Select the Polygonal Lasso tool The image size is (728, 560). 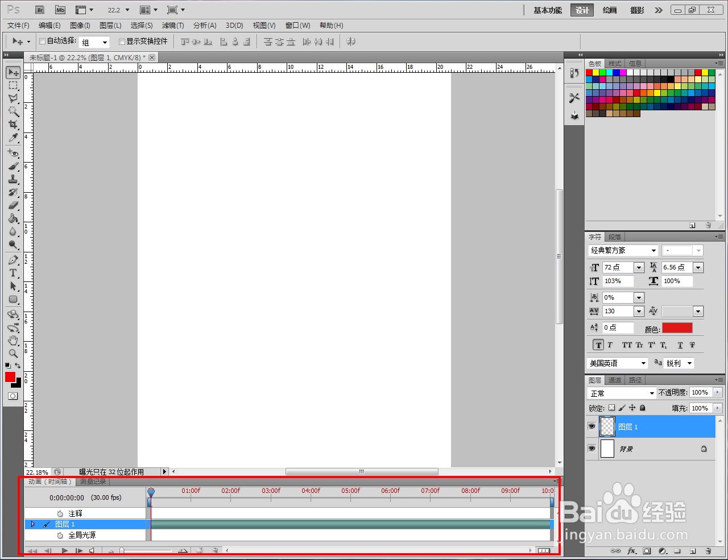tap(13, 98)
